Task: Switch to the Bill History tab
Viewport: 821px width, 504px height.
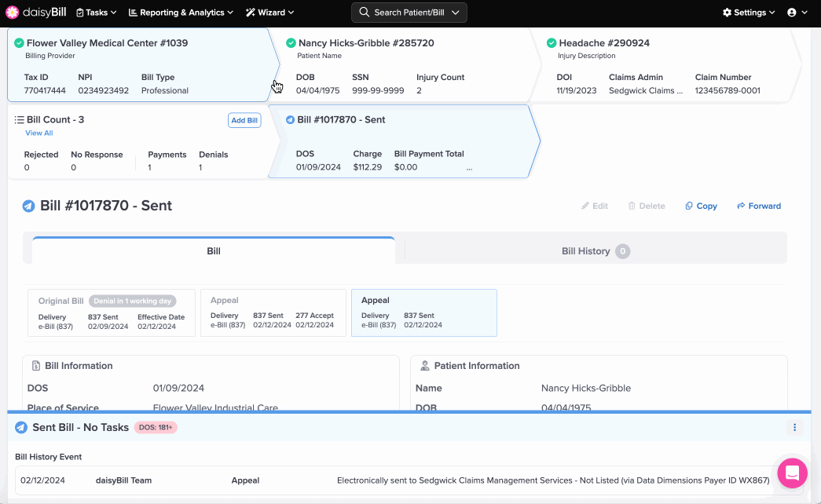Action: (x=595, y=251)
